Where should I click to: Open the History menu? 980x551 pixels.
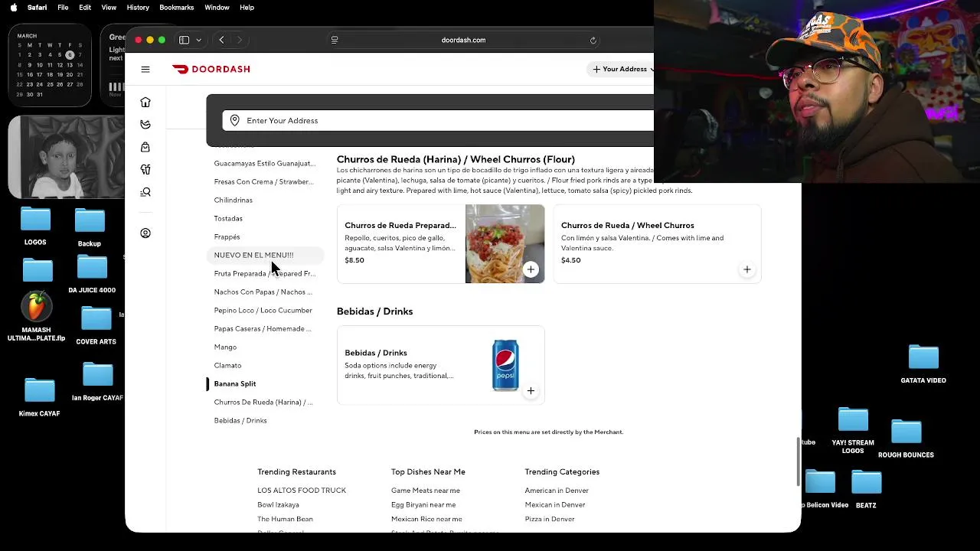(138, 8)
